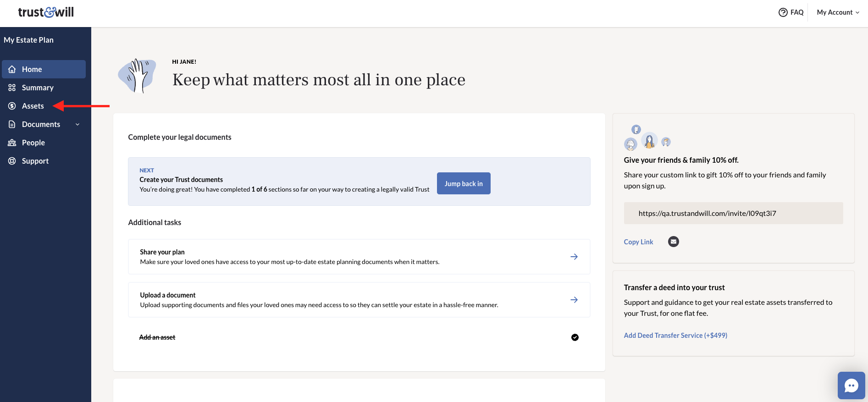Click the invite link URL field
The width and height of the screenshot is (868, 402).
(x=733, y=213)
